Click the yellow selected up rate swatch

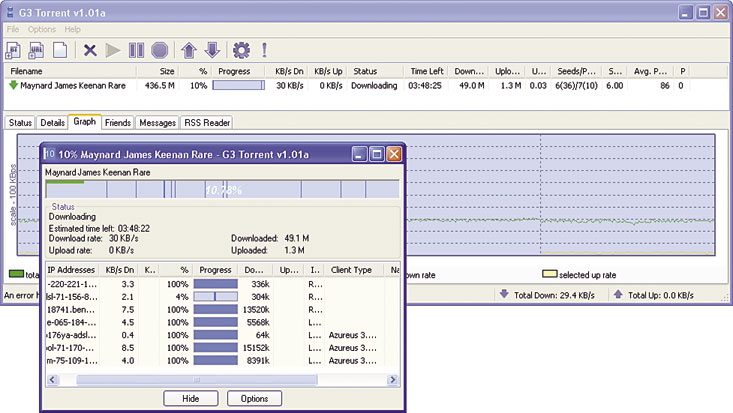tap(549, 274)
